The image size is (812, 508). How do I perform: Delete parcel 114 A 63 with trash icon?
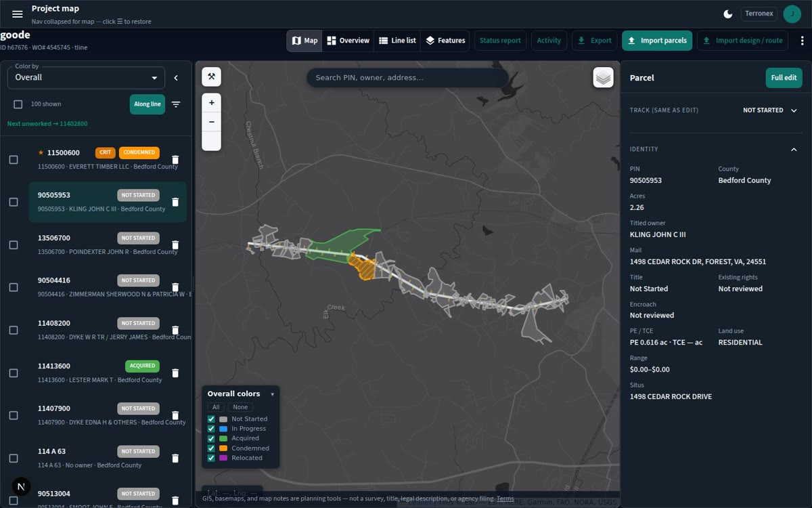click(x=175, y=459)
